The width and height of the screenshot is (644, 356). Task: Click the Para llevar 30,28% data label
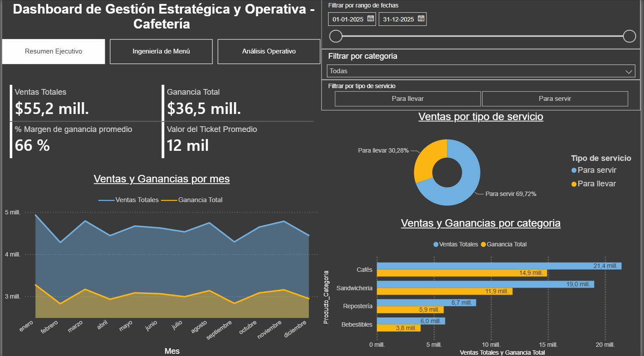click(383, 150)
